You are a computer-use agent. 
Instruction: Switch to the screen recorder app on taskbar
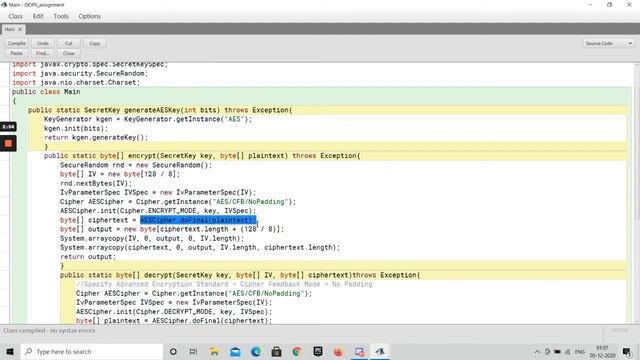click(359, 351)
